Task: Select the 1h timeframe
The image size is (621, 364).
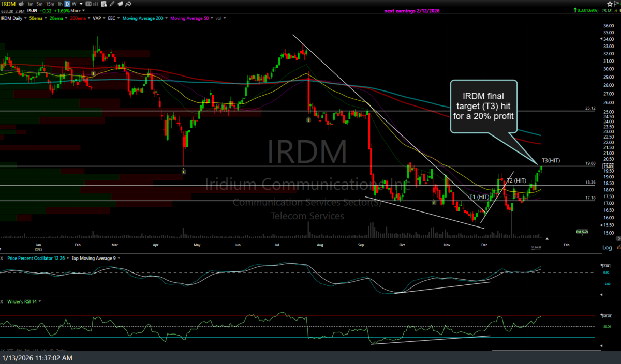Action: click(x=60, y=4)
